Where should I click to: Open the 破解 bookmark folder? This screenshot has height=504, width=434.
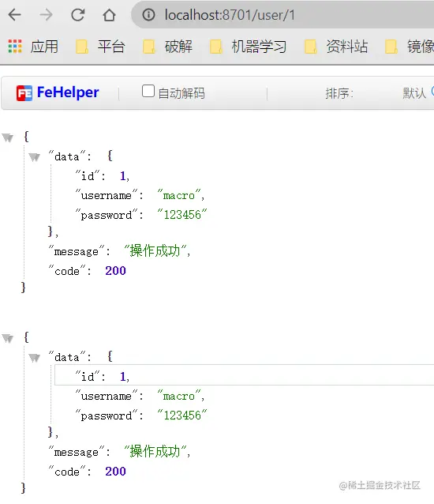click(x=167, y=47)
